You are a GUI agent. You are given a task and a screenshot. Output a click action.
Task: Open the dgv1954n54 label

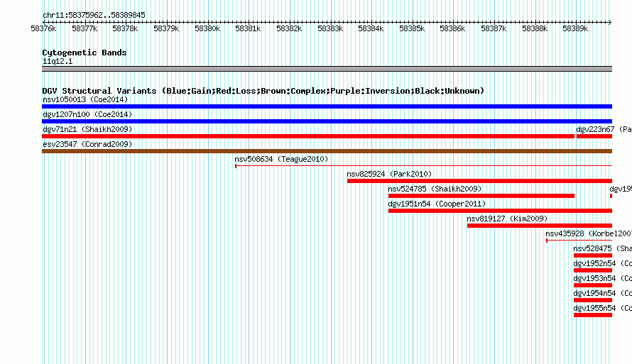pos(603,293)
